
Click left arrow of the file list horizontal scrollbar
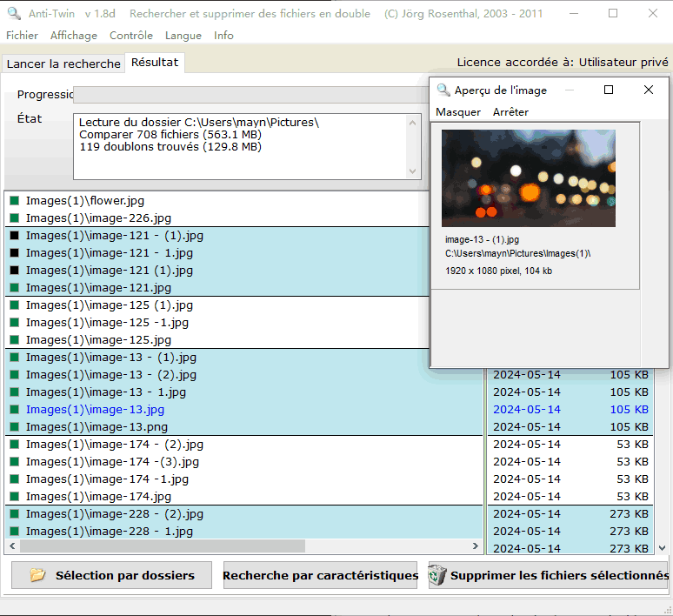[12, 546]
